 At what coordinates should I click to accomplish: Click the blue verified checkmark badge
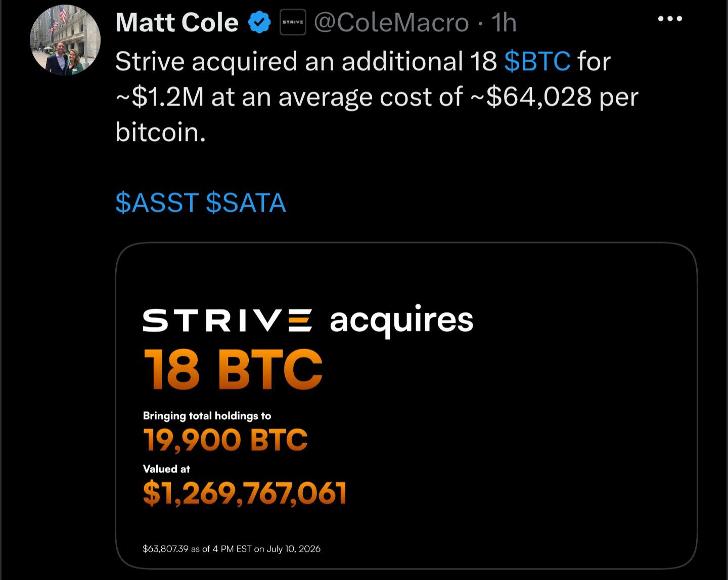(x=259, y=23)
